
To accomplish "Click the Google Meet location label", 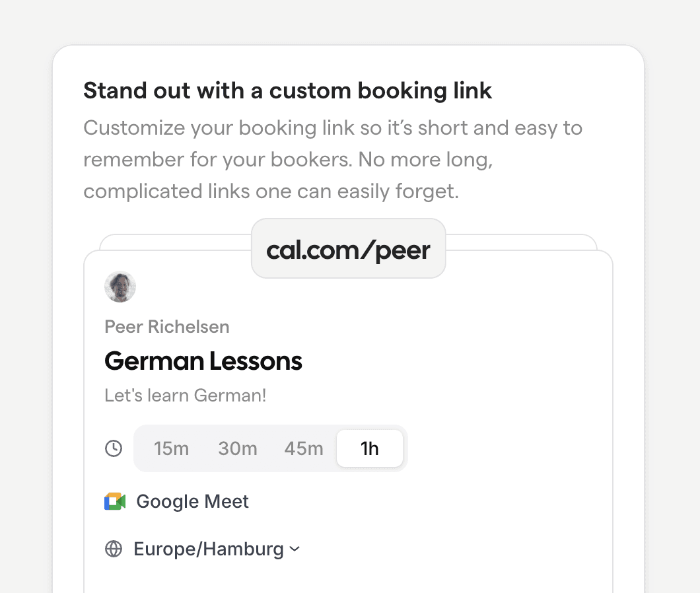I will [x=192, y=501].
